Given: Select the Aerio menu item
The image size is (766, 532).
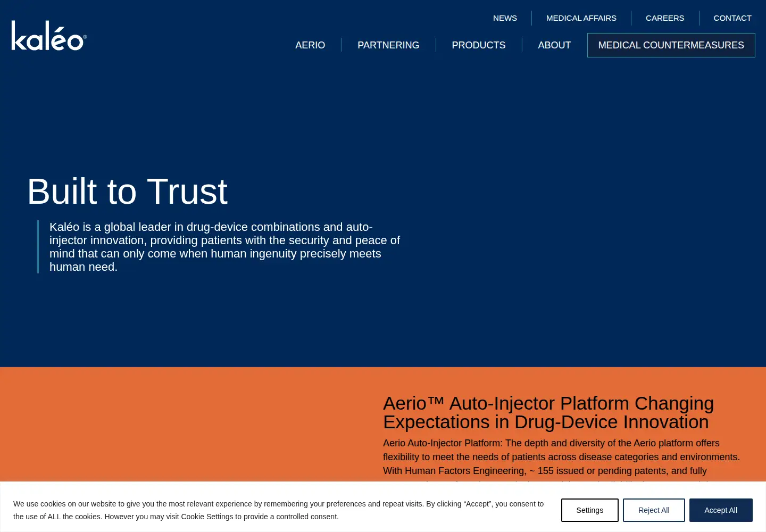Looking at the screenshot, I should [x=310, y=45].
